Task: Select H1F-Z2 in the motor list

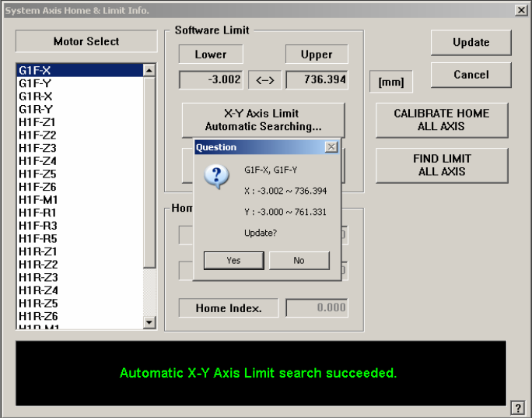Action: (80, 135)
